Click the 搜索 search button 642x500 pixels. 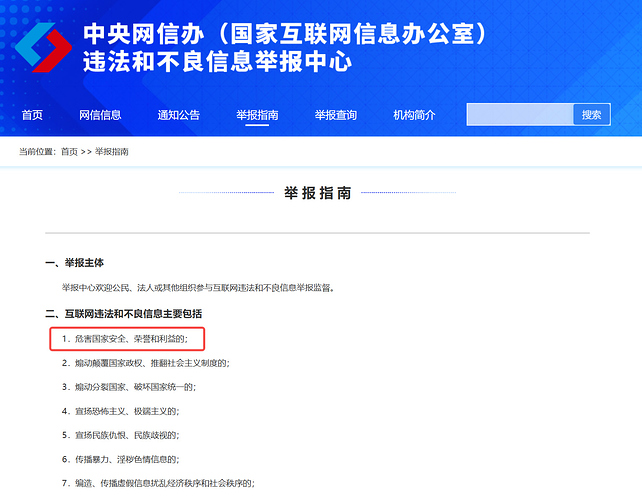click(x=592, y=115)
